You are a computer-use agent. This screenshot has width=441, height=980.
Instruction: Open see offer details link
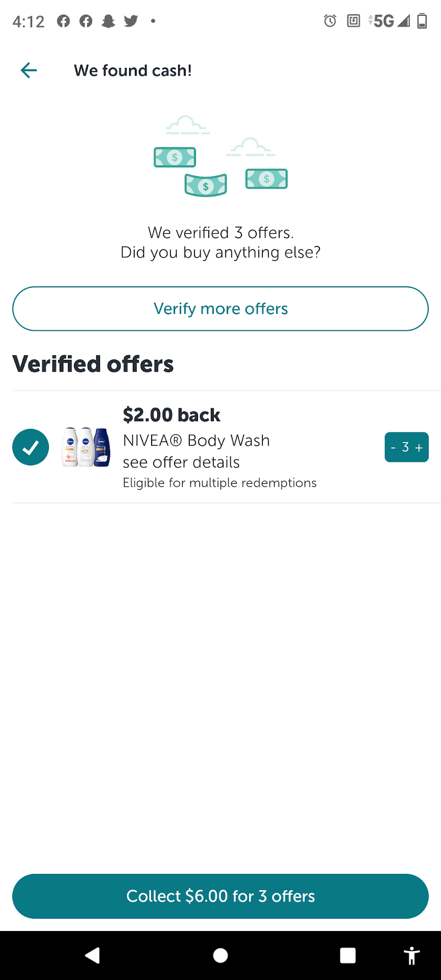pos(181,462)
